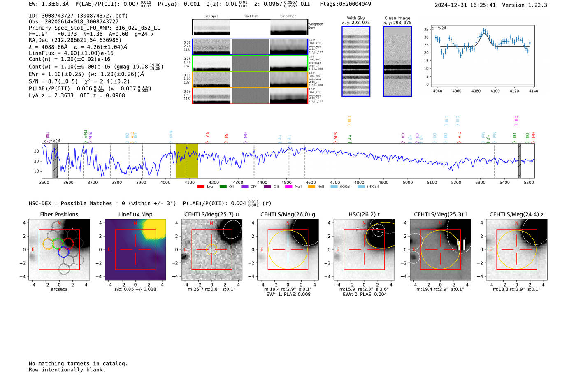Pick the magenta MgII legend swatch
Screen dimensions: 576x392
point(288,186)
